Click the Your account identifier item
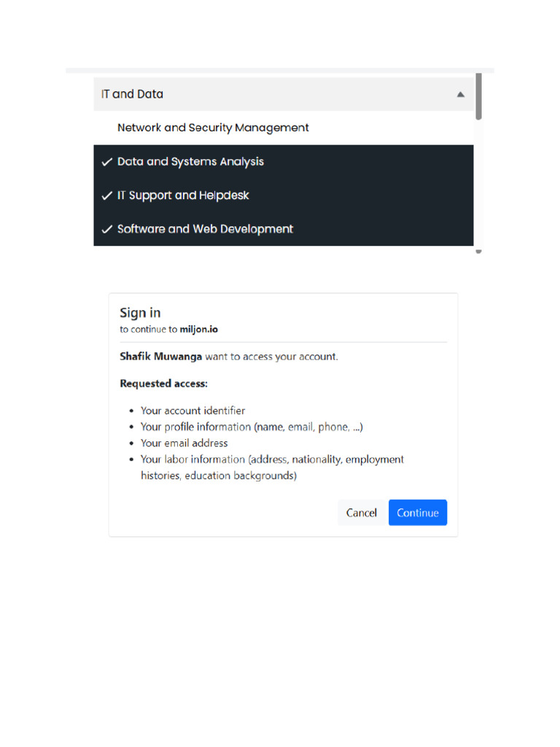Screen dimensions: 560x747 (x=192, y=411)
